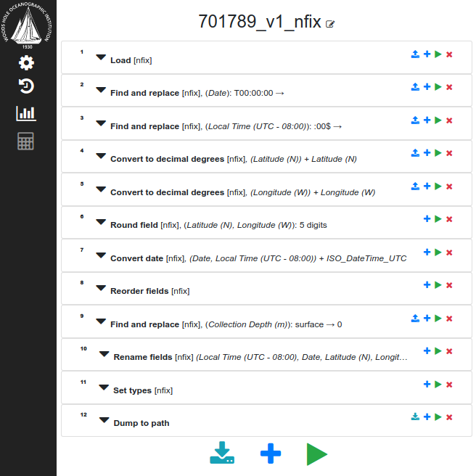This screenshot has height=476, width=476.
Task: Click the upload icon on the step 4 latitude row
Action: pyautogui.click(x=415, y=152)
